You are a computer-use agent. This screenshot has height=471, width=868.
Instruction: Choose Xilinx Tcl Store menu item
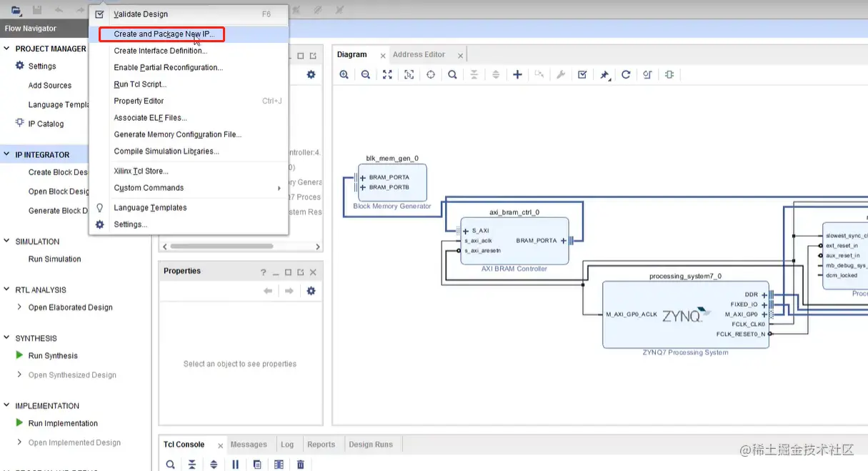tap(189, 171)
